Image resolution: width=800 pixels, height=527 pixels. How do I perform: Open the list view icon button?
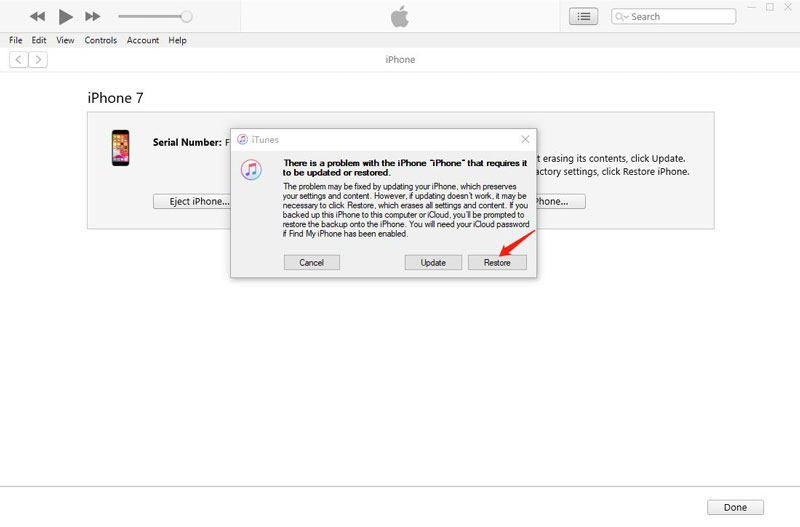coord(583,17)
